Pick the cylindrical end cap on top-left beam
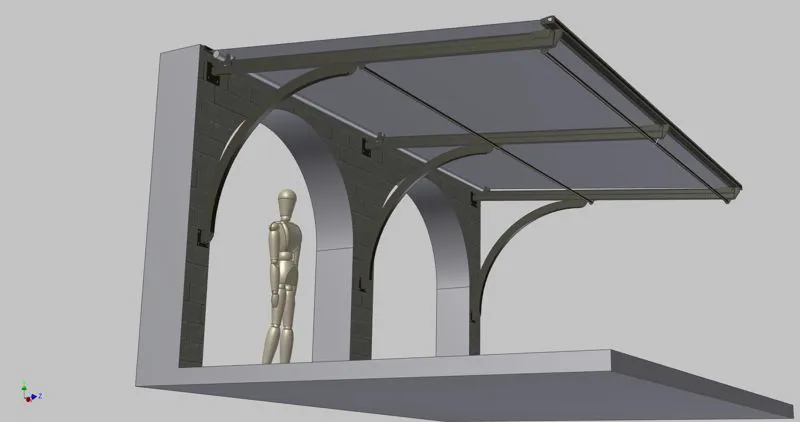Image resolution: width=800 pixels, height=422 pixels. click(x=220, y=56)
